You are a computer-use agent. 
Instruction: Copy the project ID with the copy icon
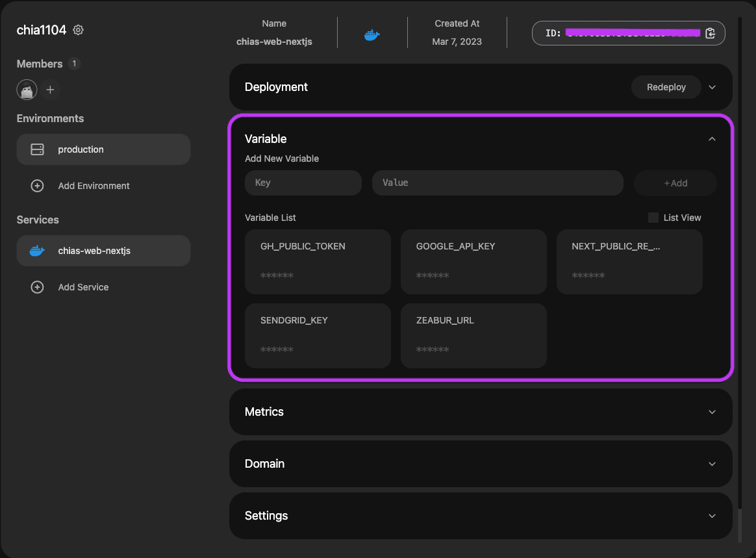[x=710, y=33]
